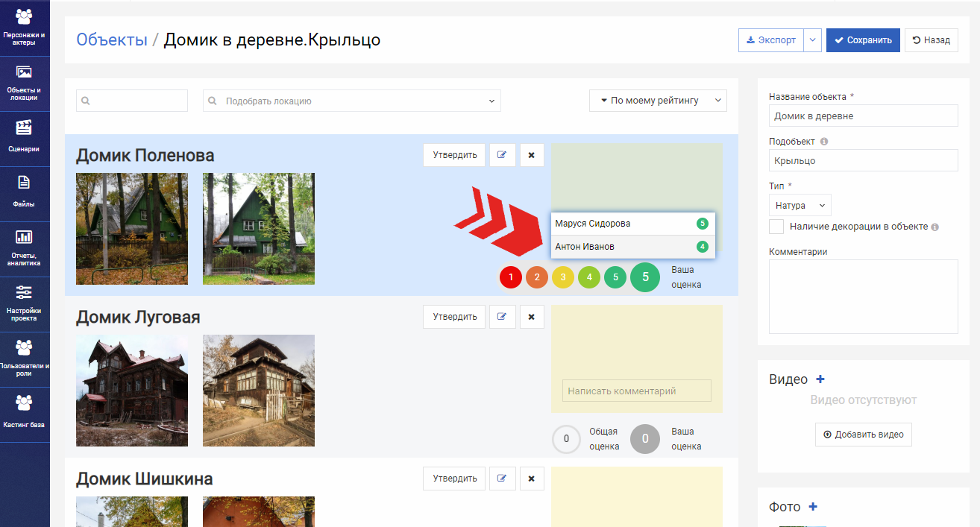Click the Домик Луговая title
Viewport: 980px width, 527px height.
pyautogui.click(x=138, y=317)
